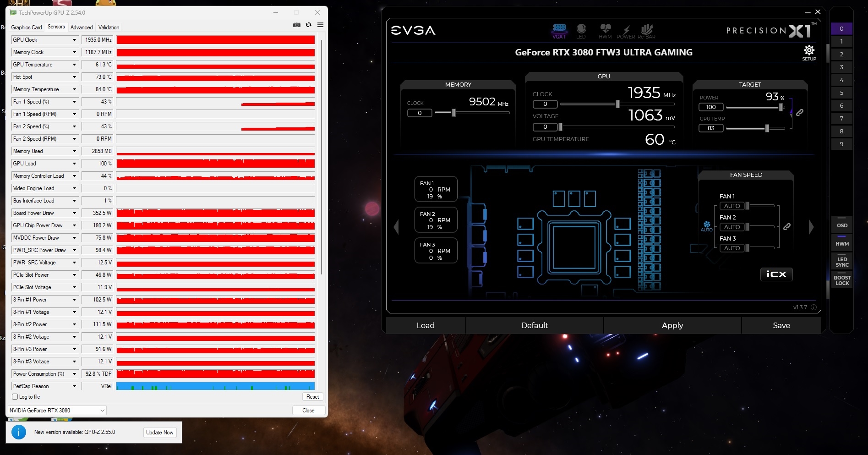
Task: Click the power target slider handle
Action: pos(781,107)
